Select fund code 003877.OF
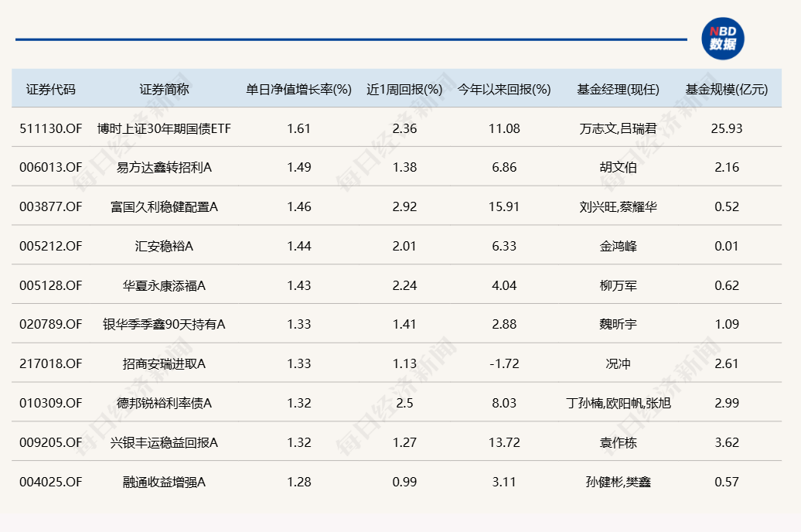Image resolution: width=801 pixels, height=532 pixels. pyautogui.click(x=50, y=206)
